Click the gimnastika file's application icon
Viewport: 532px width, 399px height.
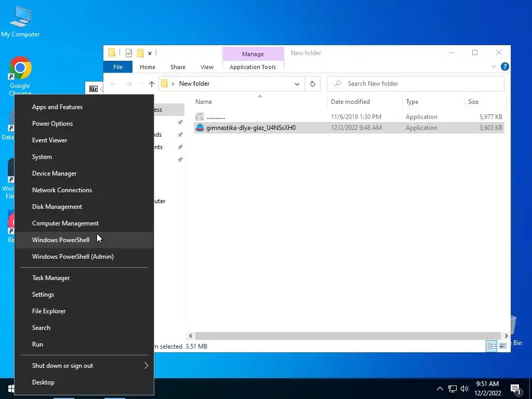[x=200, y=128]
